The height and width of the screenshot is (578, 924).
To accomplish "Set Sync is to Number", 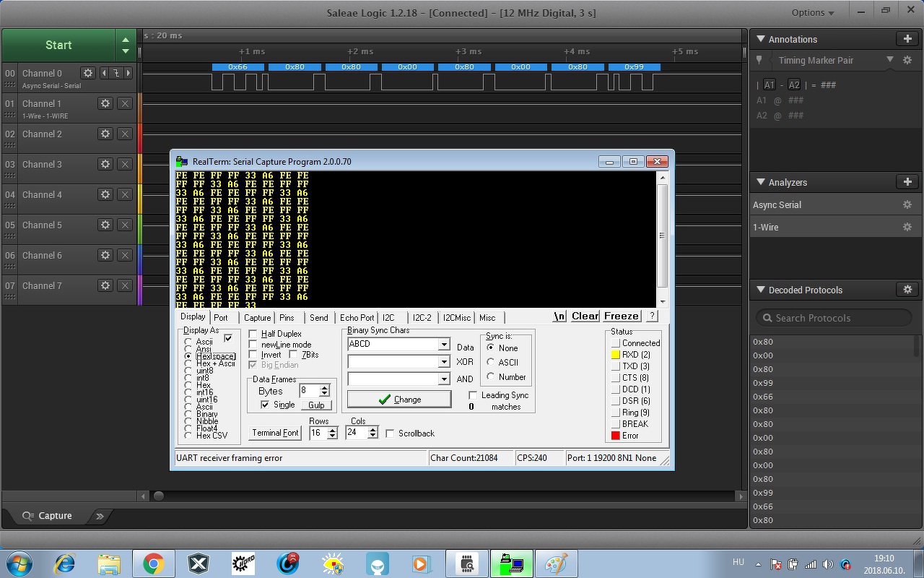I will [x=492, y=376].
